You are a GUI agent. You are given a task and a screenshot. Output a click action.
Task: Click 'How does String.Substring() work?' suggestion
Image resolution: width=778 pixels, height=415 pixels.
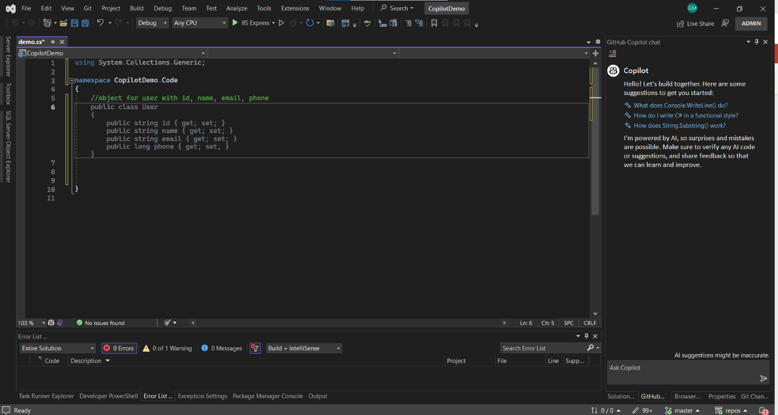pos(679,126)
